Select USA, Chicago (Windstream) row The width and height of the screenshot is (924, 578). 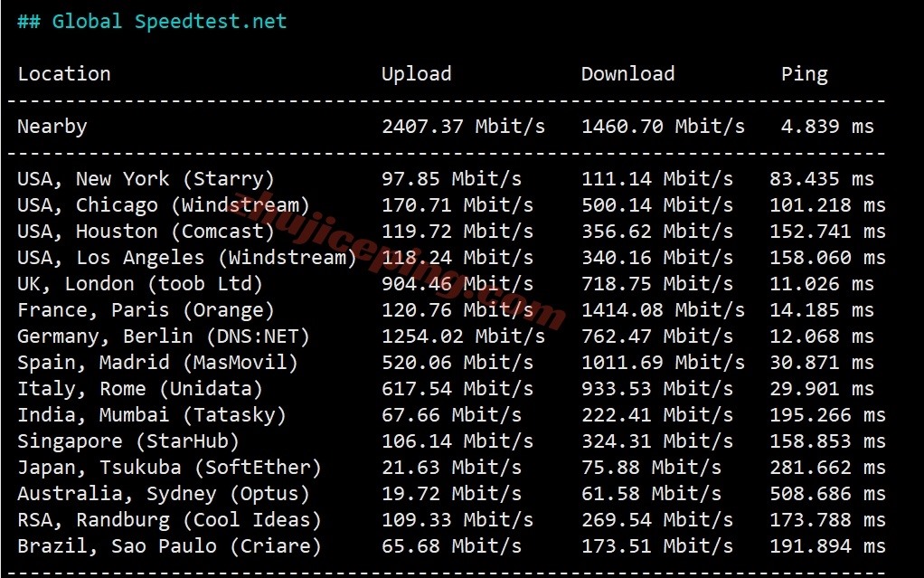[x=451, y=205]
